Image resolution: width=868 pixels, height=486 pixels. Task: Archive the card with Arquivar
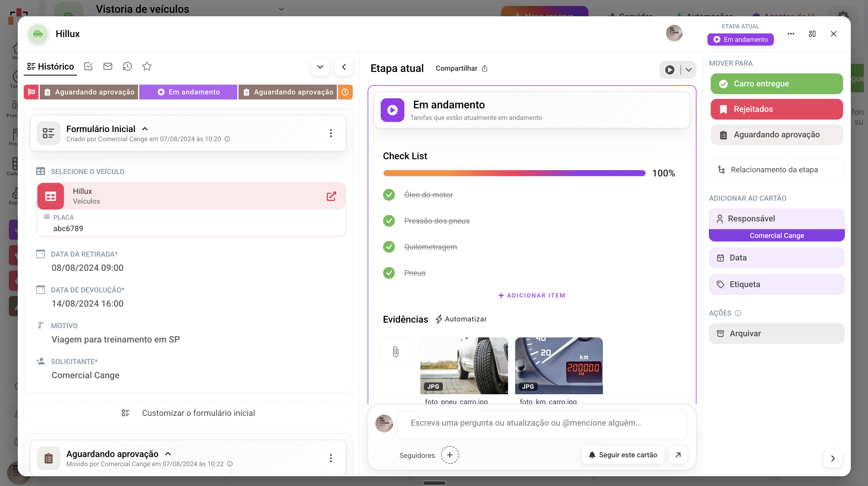coord(777,334)
